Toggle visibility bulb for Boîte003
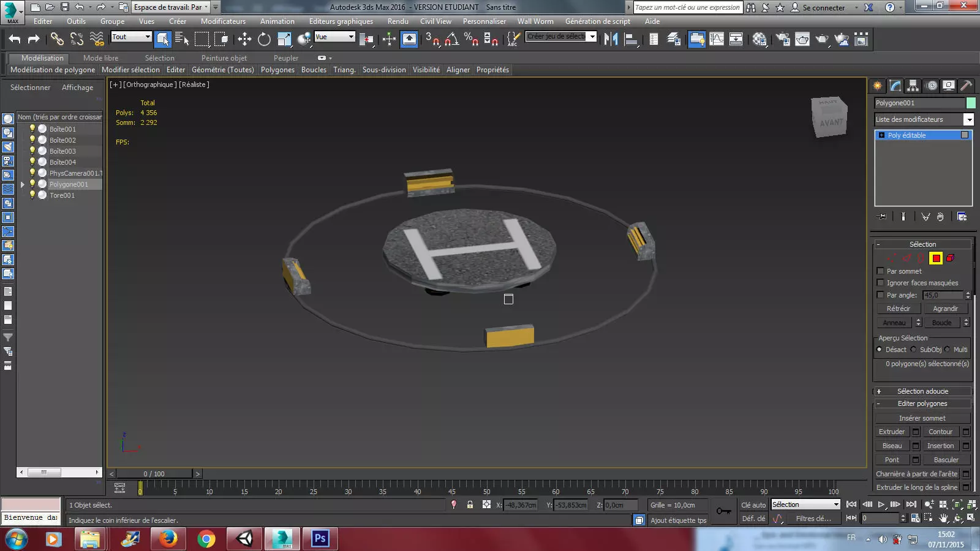Viewport: 980px width, 551px height. tap(32, 151)
